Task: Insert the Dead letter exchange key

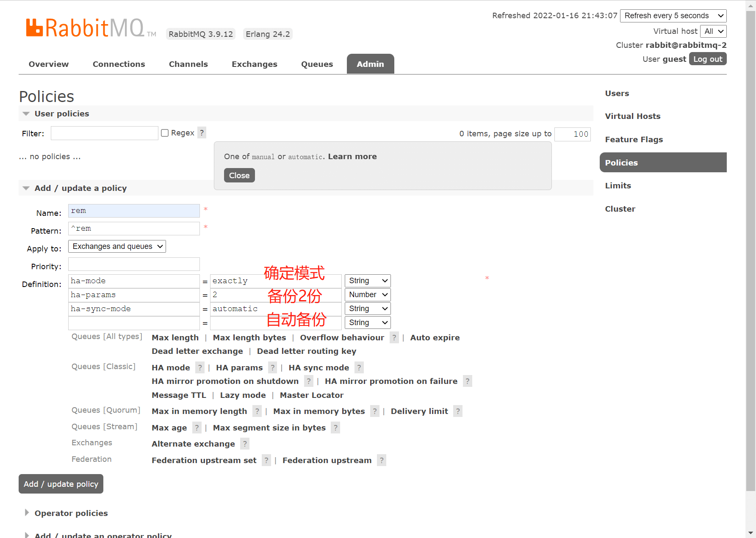Action: [197, 351]
